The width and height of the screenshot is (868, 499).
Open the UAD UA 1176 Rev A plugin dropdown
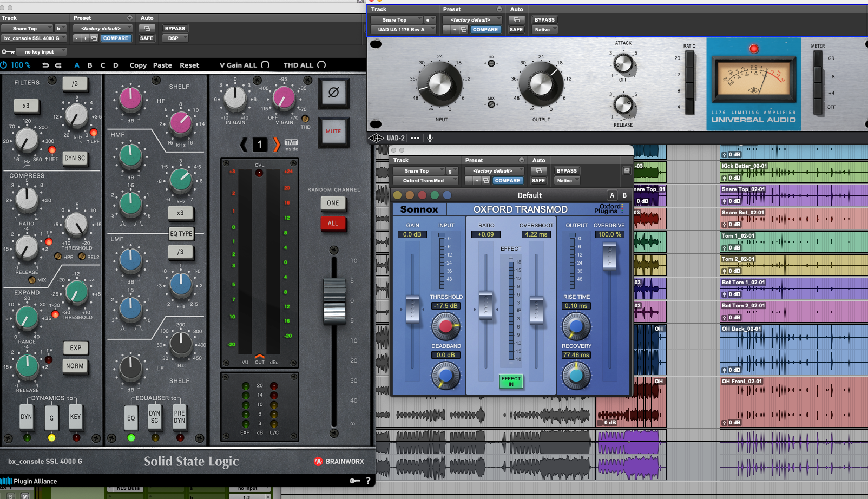(403, 29)
